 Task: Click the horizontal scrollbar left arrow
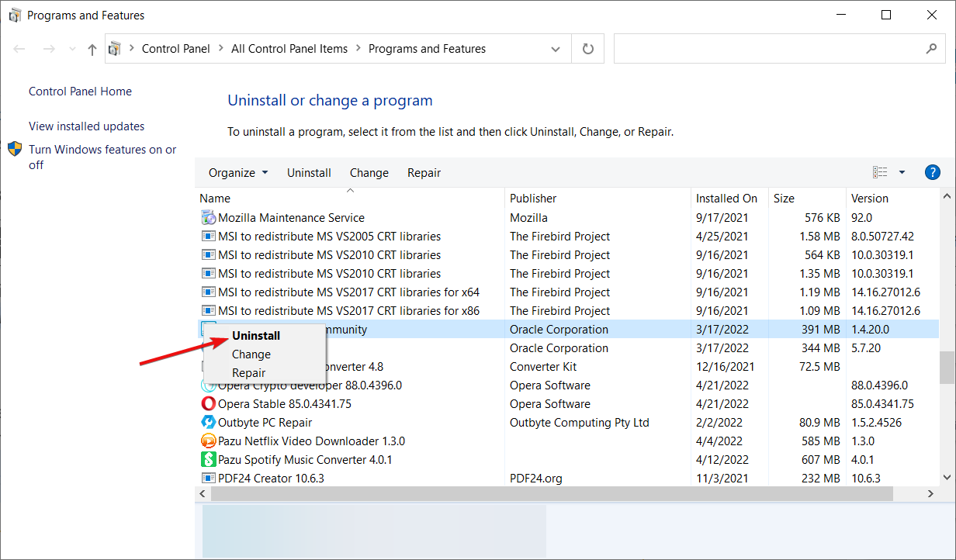[x=203, y=493]
